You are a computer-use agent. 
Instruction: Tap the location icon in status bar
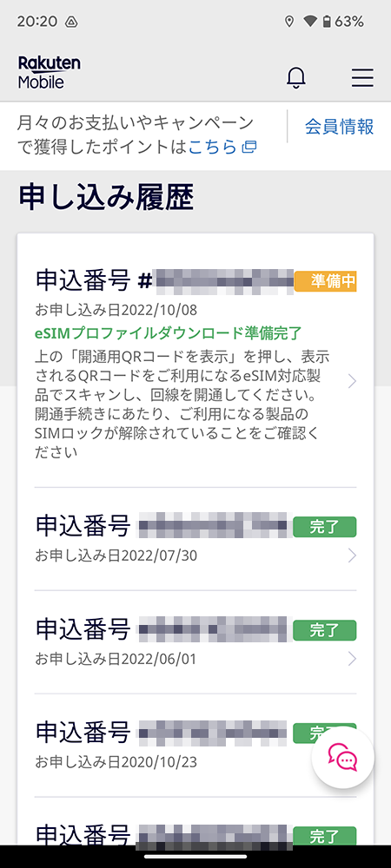(x=288, y=22)
